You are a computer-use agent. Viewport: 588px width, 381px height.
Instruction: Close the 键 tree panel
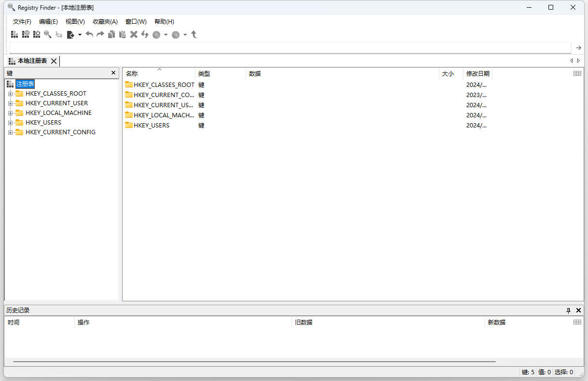tap(113, 73)
